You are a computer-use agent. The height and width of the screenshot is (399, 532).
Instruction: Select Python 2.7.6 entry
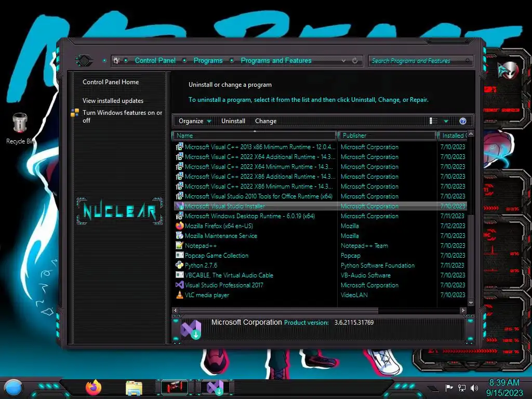[321, 265]
